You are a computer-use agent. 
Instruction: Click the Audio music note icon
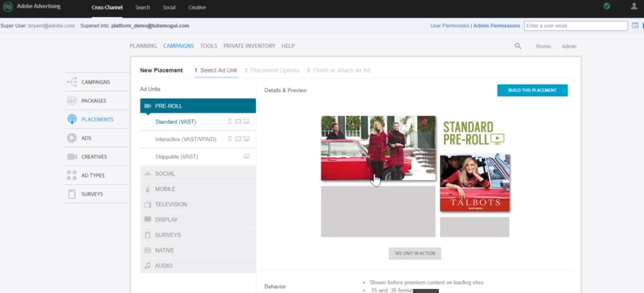point(148,266)
